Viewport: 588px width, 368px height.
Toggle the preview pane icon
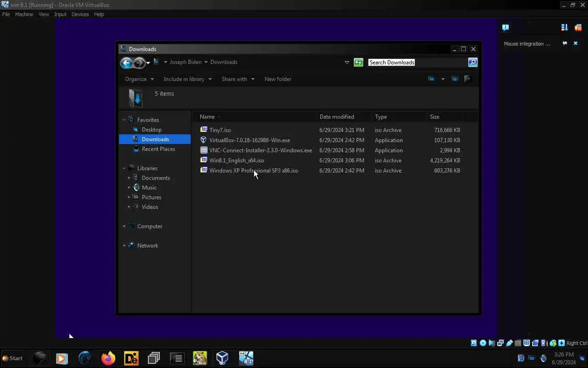pyautogui.click(x=455, y=79)
